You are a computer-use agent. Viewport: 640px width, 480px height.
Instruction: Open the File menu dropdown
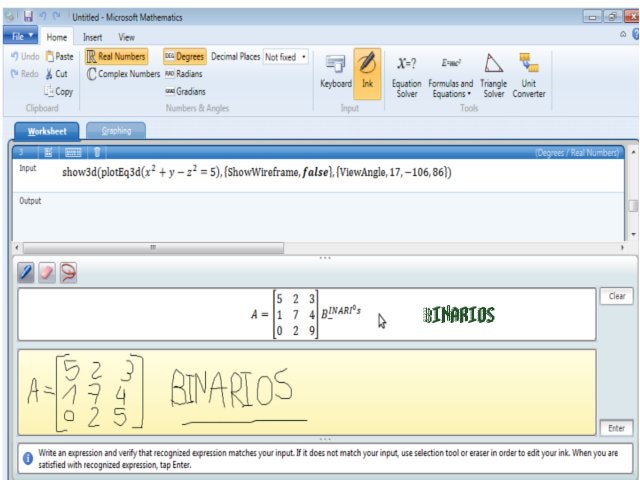point(20,36)
